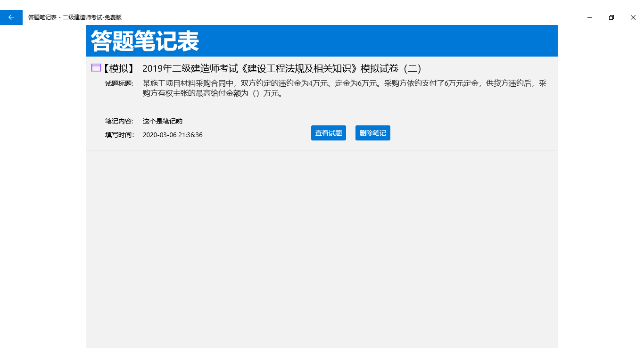Click the 填写时间 label
The width and height of the screenshot is (644, 362).
click(x=120, y=135)
